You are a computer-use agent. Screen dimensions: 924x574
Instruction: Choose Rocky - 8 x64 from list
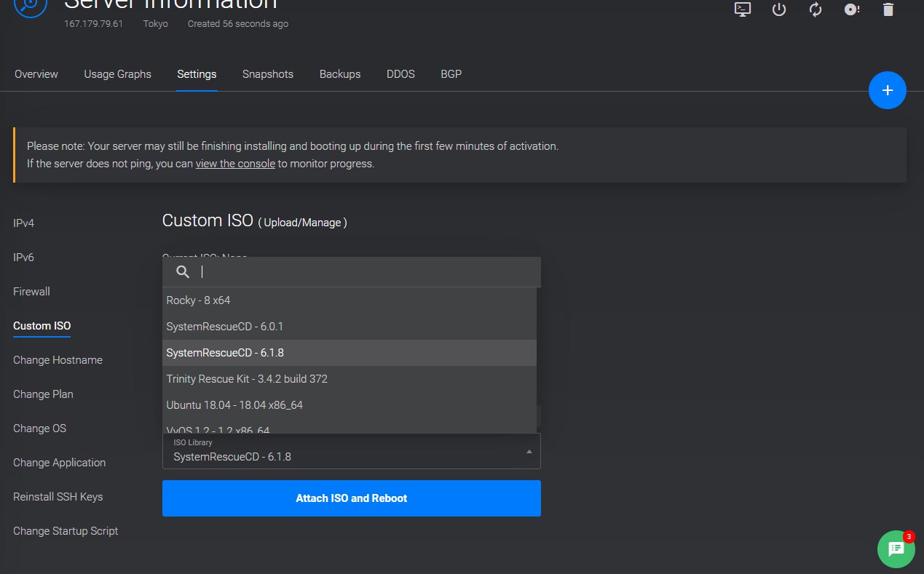click(x=350, y=300)
